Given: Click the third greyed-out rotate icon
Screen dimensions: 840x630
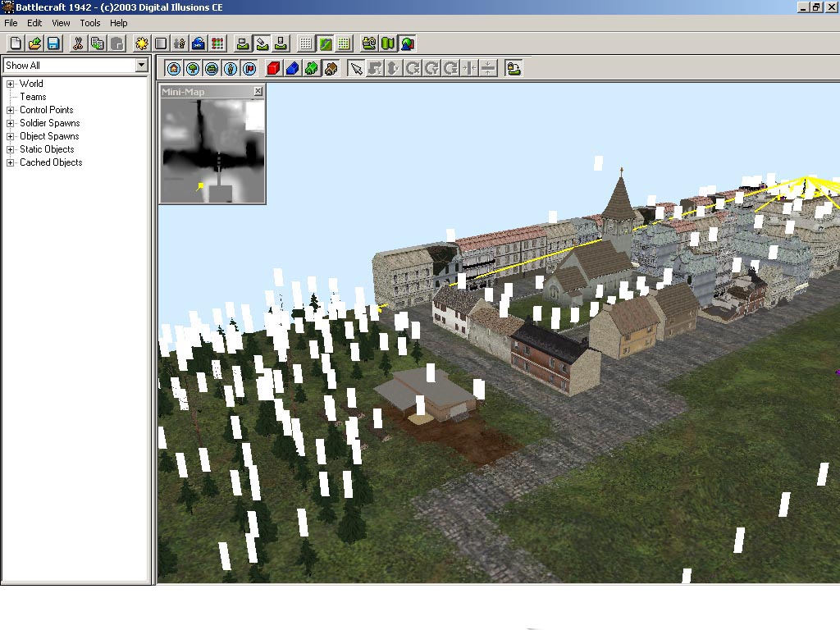Looking at the screenshot, I should tap(451, 69).
